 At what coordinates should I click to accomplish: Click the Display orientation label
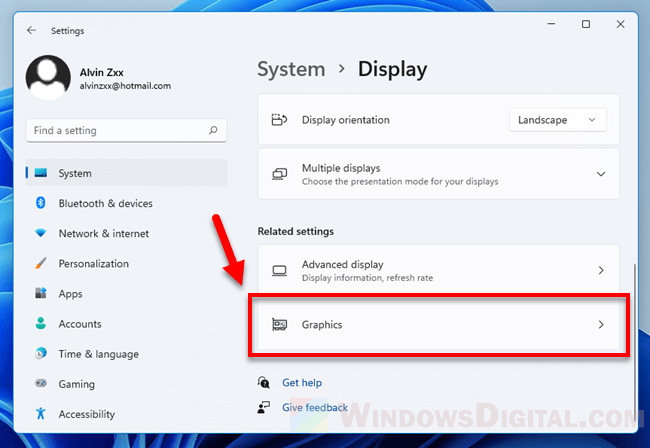(x=346, y=120)
